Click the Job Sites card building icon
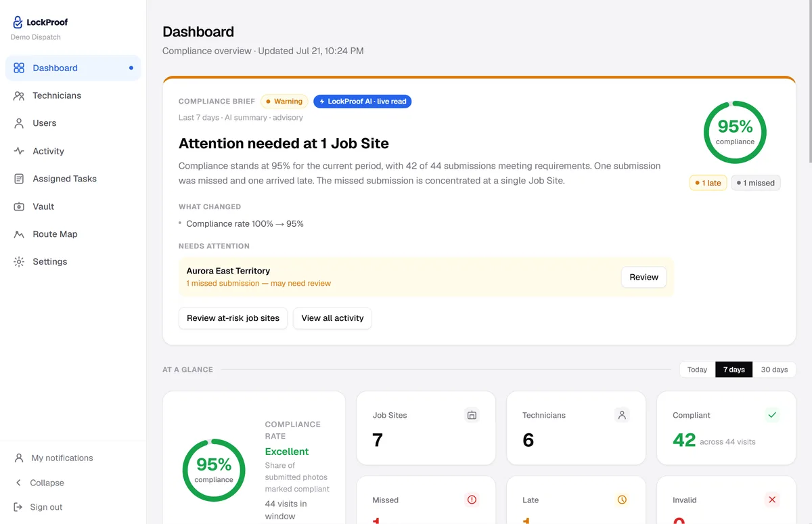 click(472, 415)
